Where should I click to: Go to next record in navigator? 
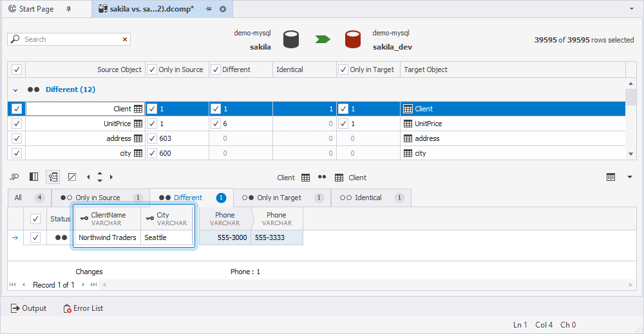tap(83, 284)
